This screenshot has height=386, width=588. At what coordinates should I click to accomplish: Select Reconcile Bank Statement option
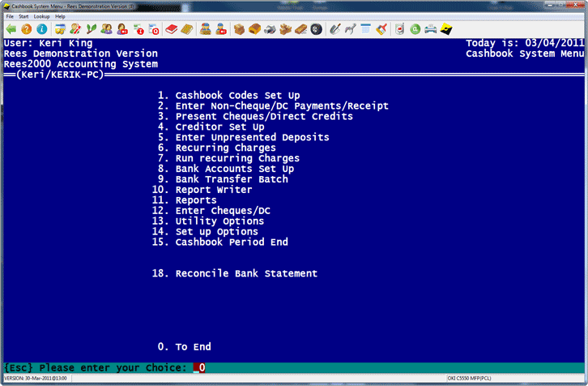click(x=245, y=274)
